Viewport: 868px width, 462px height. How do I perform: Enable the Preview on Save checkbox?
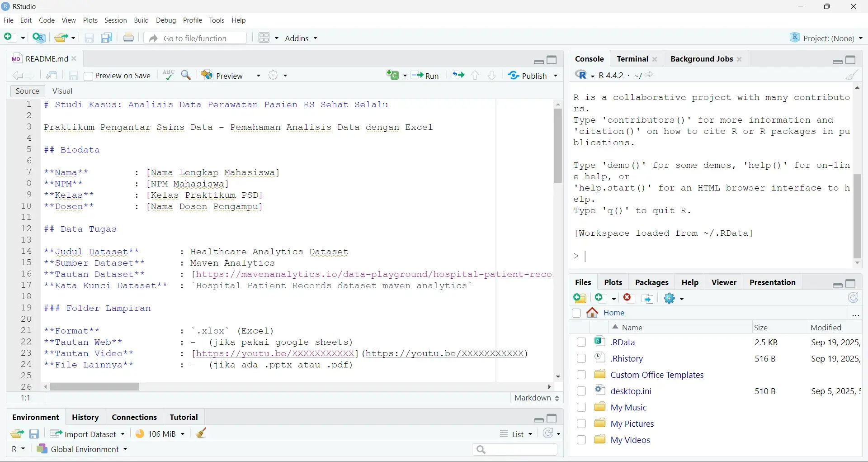tap(89, 76)
